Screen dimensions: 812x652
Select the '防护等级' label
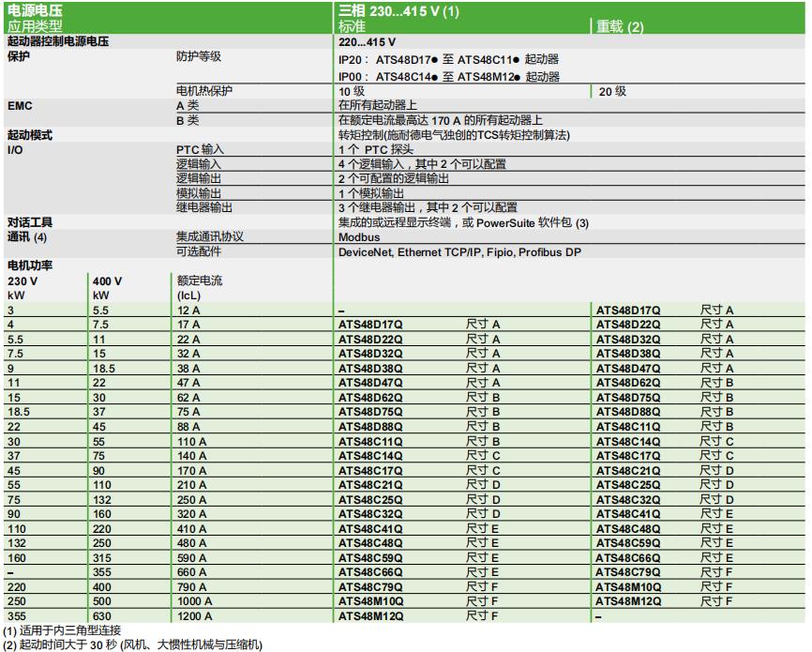pyautogui.click(x=199, y=56)
